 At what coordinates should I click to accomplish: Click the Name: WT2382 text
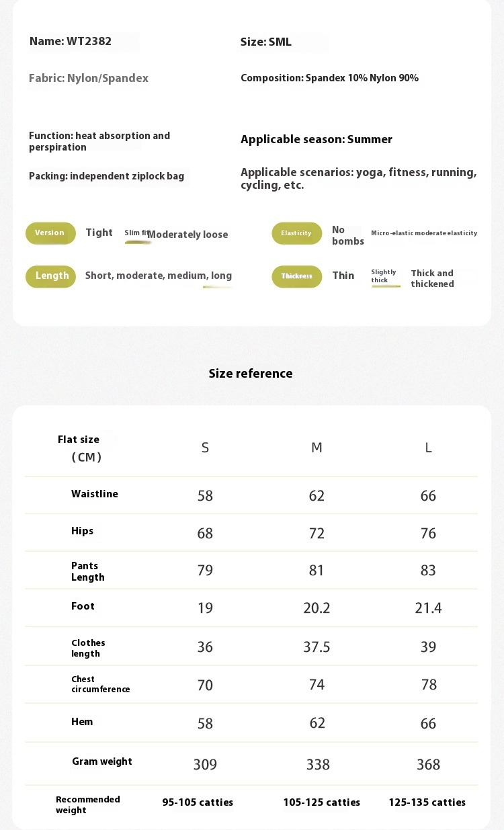pyautogui.click(x=71, y=42)
